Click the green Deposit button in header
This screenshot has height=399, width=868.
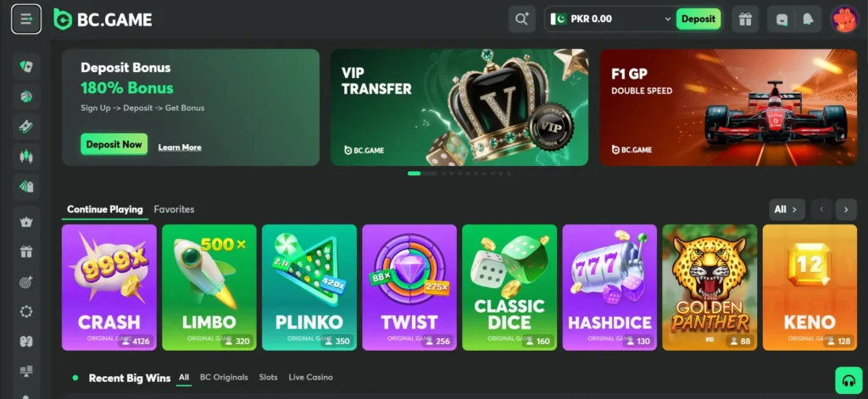[x=698, y=19]
